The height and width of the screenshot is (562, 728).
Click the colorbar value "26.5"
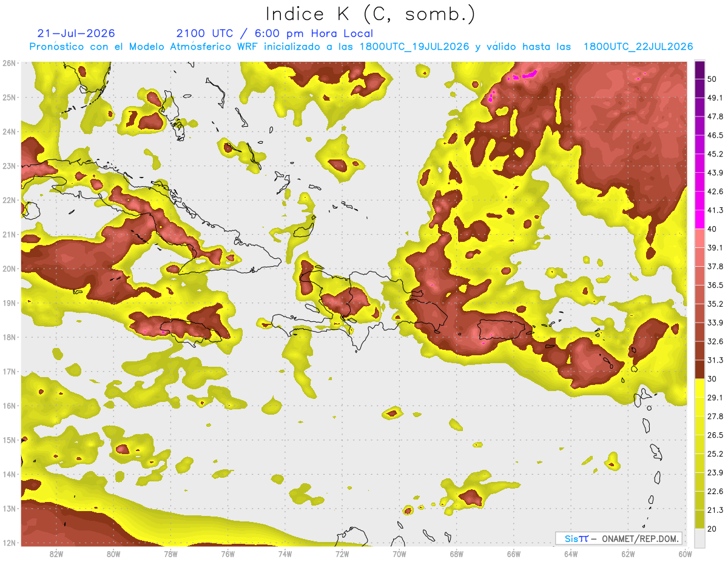point(715,435)
